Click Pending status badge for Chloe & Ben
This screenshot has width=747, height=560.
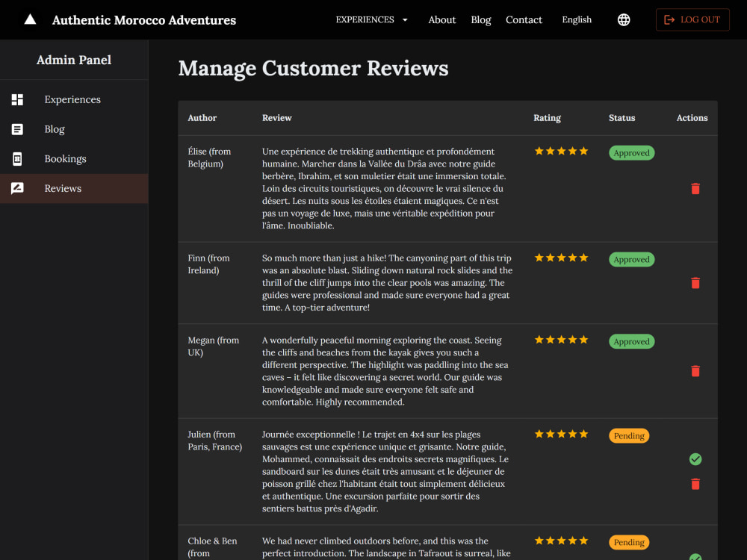tap(629, 542)
